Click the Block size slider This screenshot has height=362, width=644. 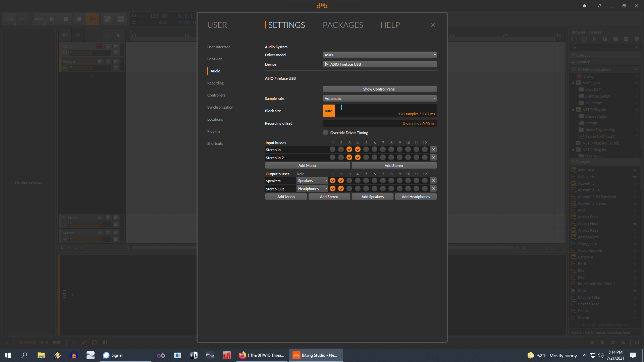(x=386, y=111)
